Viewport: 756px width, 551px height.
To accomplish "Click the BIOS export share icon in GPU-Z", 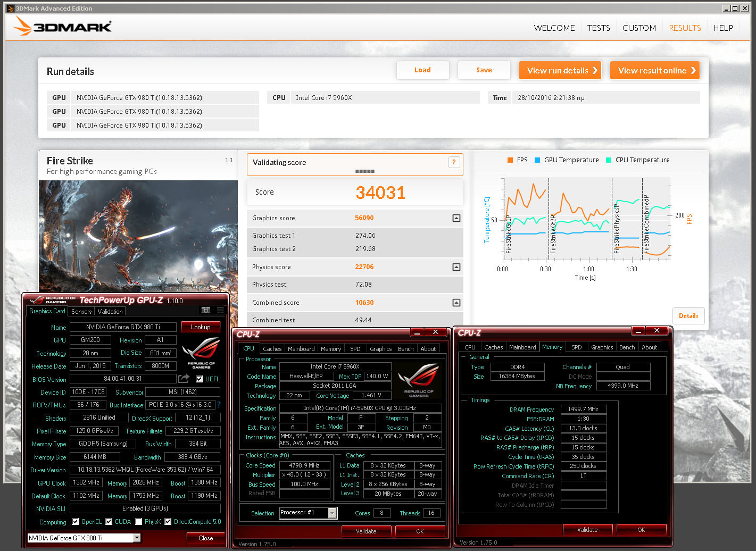I will [184, 379].
